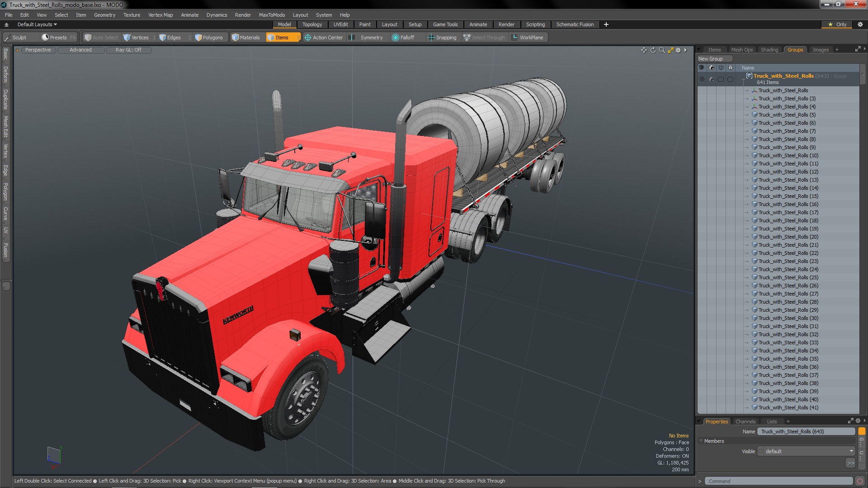Image resolution: width=868 pixels, height=488 pixels.
Task: Click the orange color swatch beside Name
Action: coord(862,432)
